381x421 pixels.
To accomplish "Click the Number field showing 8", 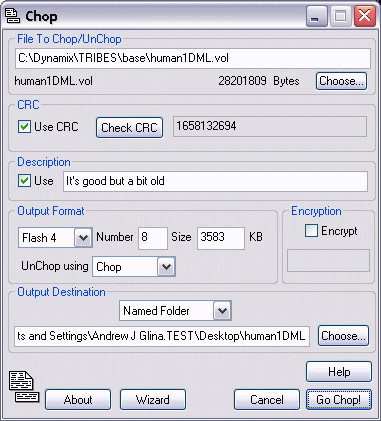I will click(x=153, y=238).
